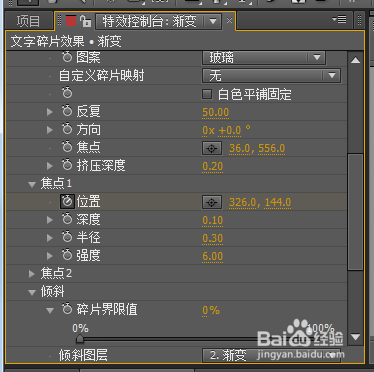Click the scrollbar down arrow

355,337
